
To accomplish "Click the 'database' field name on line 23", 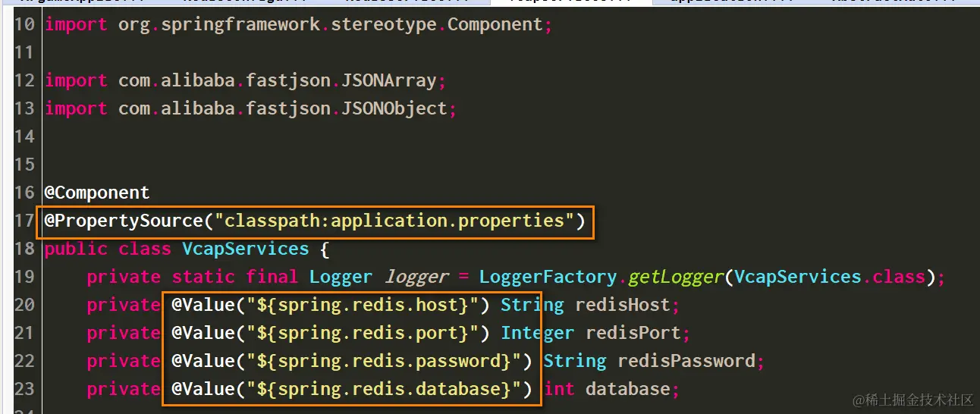I will tap(628, 390).
